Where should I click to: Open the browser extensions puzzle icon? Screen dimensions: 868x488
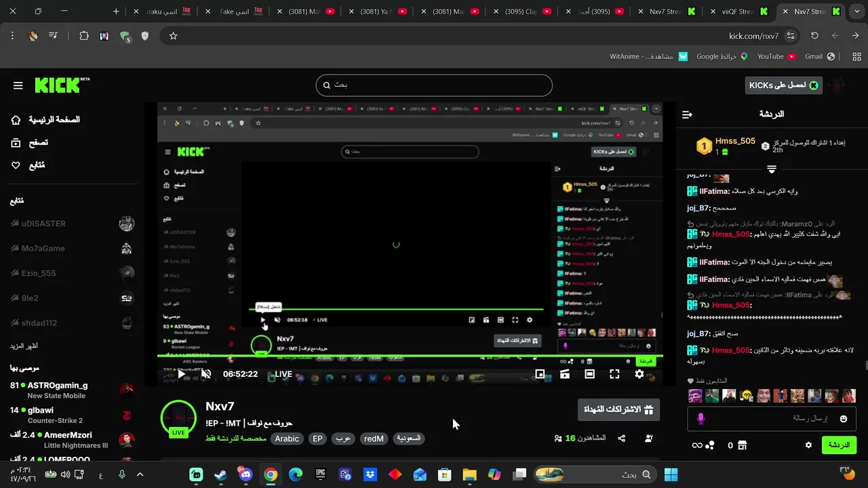84,36
